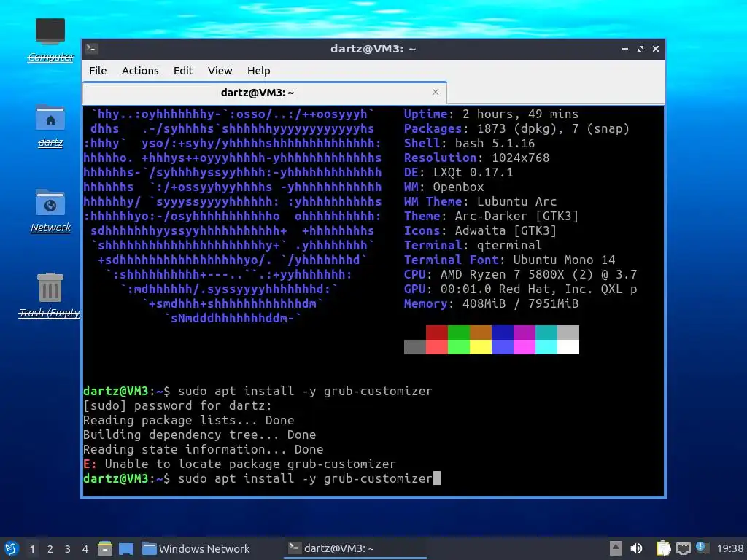The height and width of the screenshot is (560, 747).
Task: Click the terminal icon in title bar
Action: pyautogui.click(x=92, y=49)
